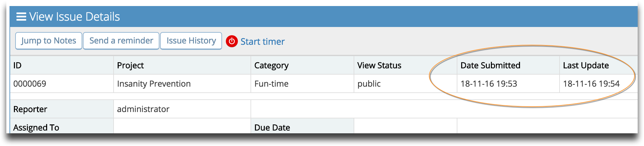644x146 pixels.
Task: Click Date Submitted value 18-11-16 19:53
Action: click(489, 84)
